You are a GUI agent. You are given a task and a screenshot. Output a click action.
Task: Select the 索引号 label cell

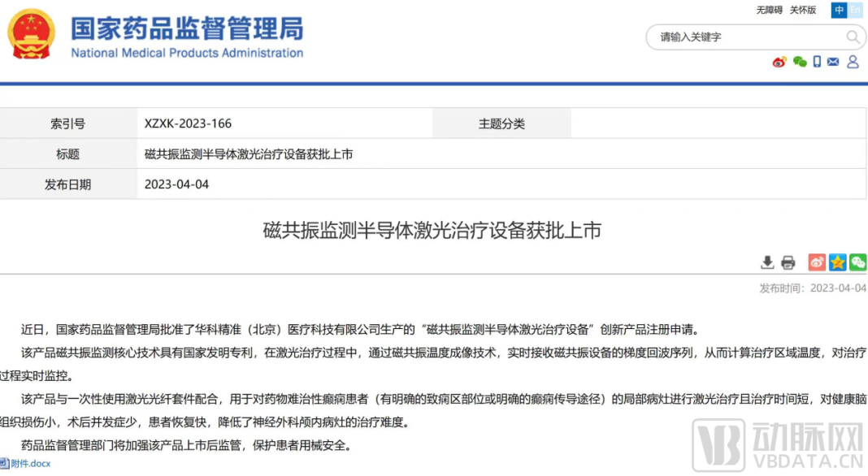(x=68, y=123)
